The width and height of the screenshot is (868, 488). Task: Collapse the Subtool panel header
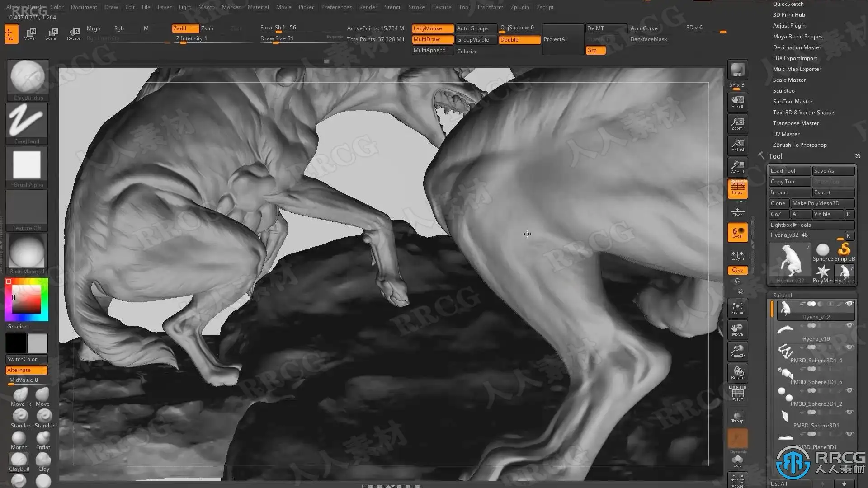(x=782, y=295)
